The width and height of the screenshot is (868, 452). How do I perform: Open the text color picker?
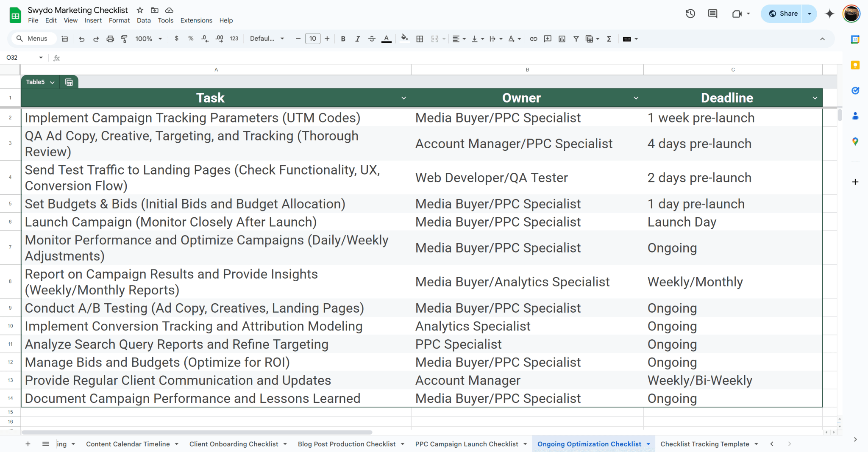386,39
